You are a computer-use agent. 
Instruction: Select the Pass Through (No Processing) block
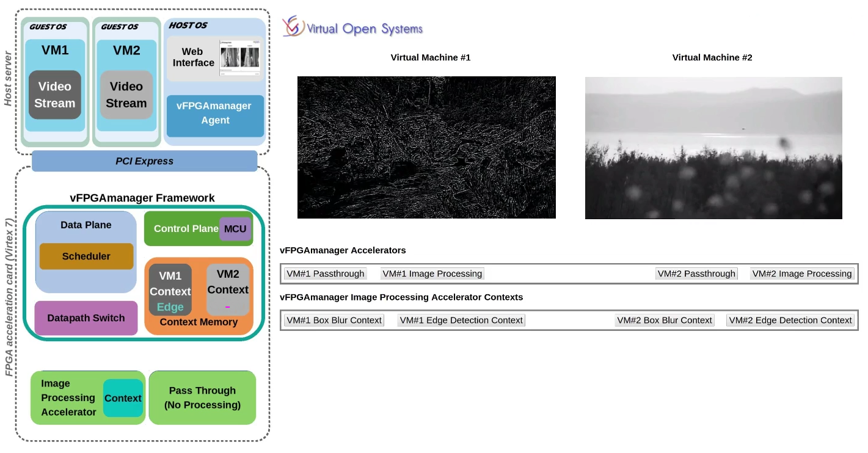202,397
